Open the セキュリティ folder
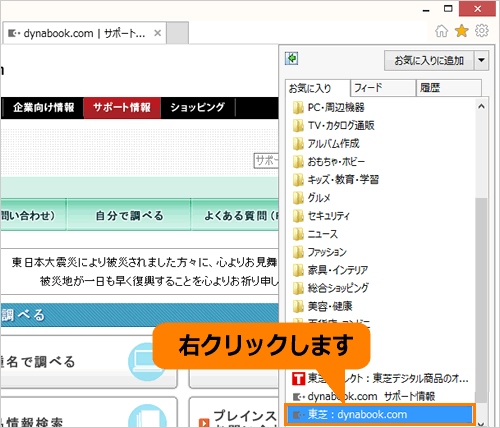Image resolution: width=500 pixels, height=428 pixels. 321,216
